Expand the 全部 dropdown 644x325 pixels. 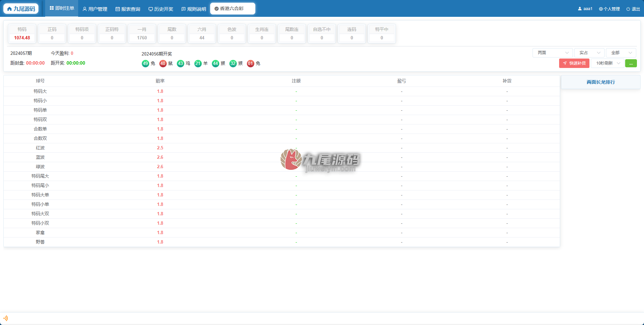621,53
